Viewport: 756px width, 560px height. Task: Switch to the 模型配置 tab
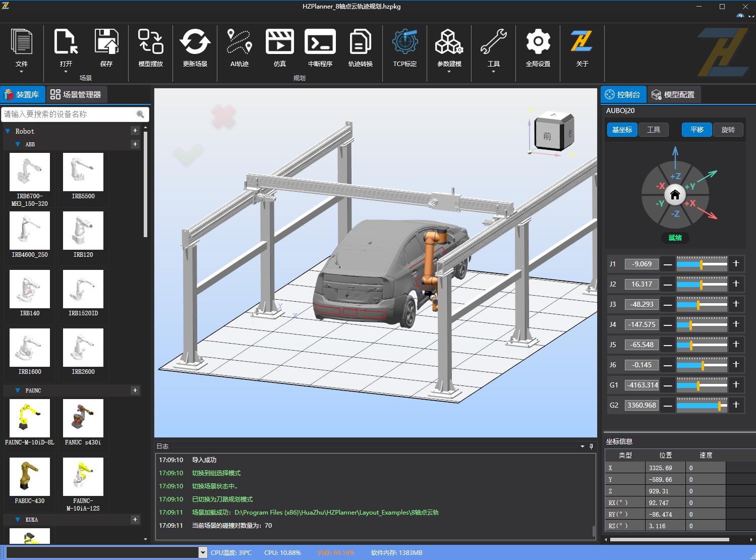pyautogui.click(x=673, y=95)
